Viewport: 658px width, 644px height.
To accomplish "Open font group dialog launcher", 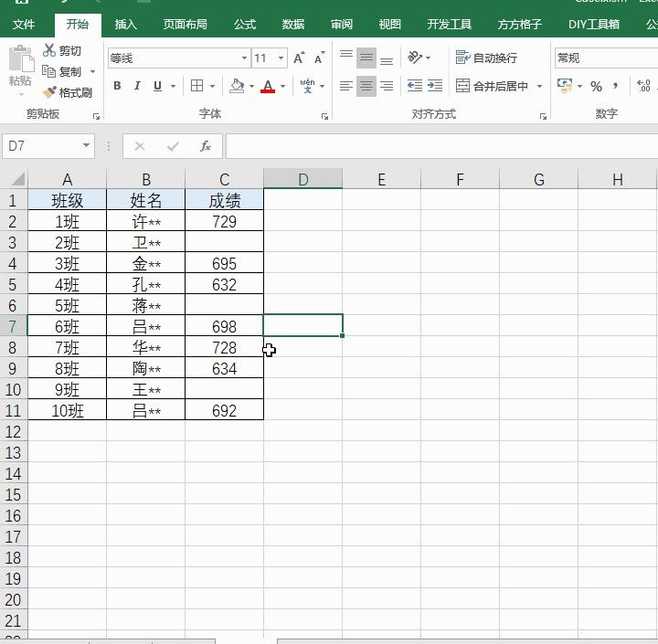I will point(324,117).
